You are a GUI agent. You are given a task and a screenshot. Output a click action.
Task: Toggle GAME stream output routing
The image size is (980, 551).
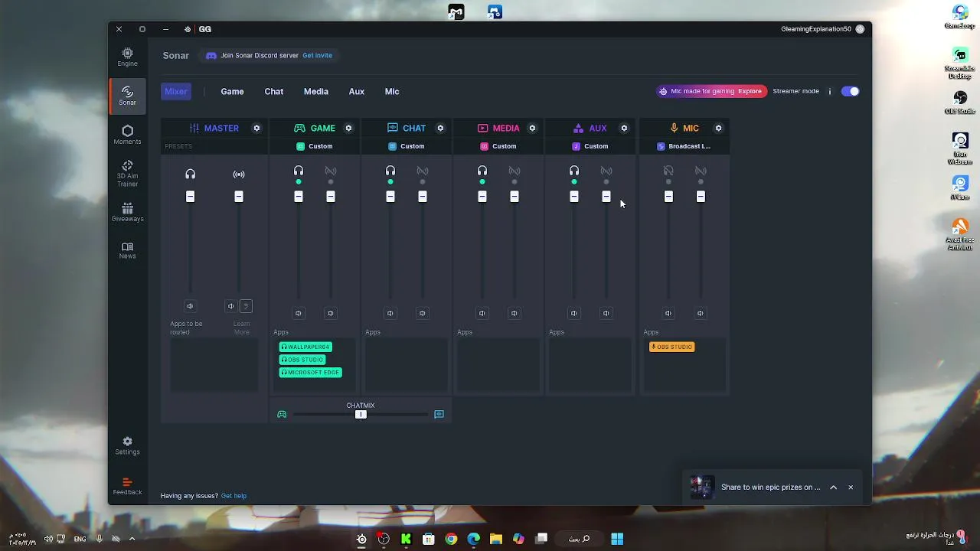331,171
